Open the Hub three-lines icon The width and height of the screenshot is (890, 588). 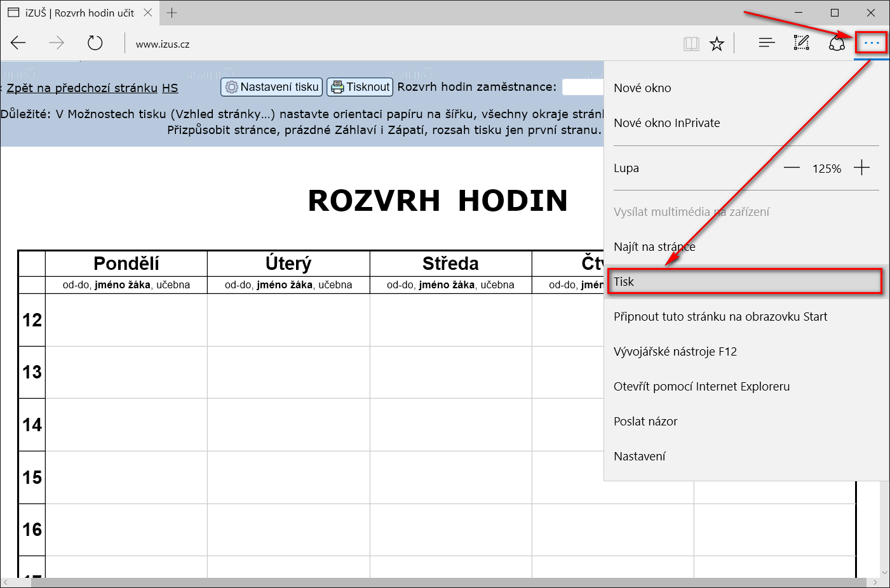tap(767, 43)
